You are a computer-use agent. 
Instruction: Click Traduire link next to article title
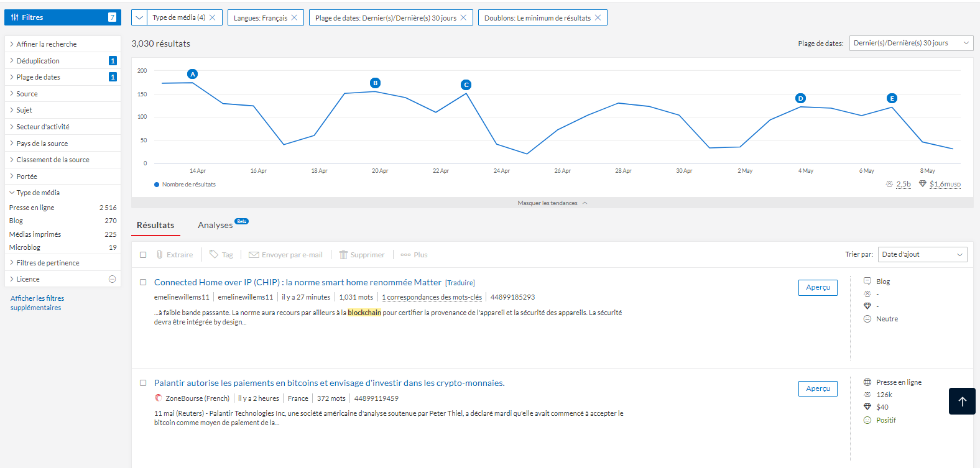460,283
